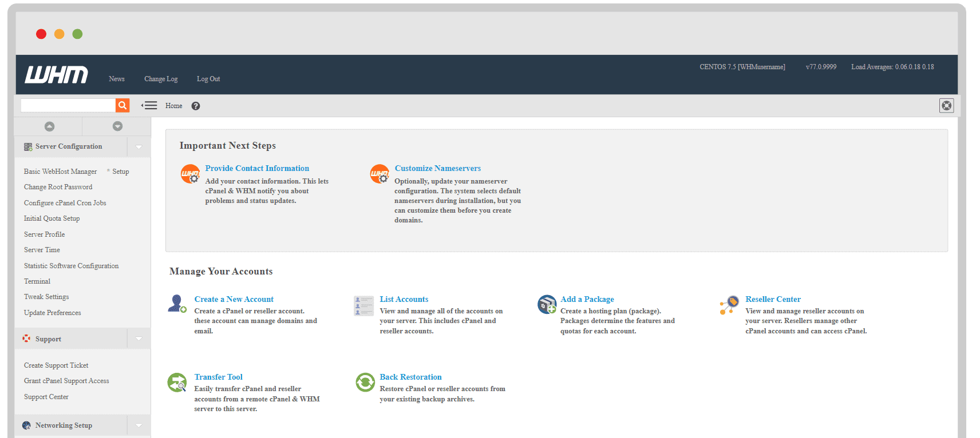Viewport: 980px width, 438px height.
Task: Open the Provide Contact Information link
Action: (257, 168)
